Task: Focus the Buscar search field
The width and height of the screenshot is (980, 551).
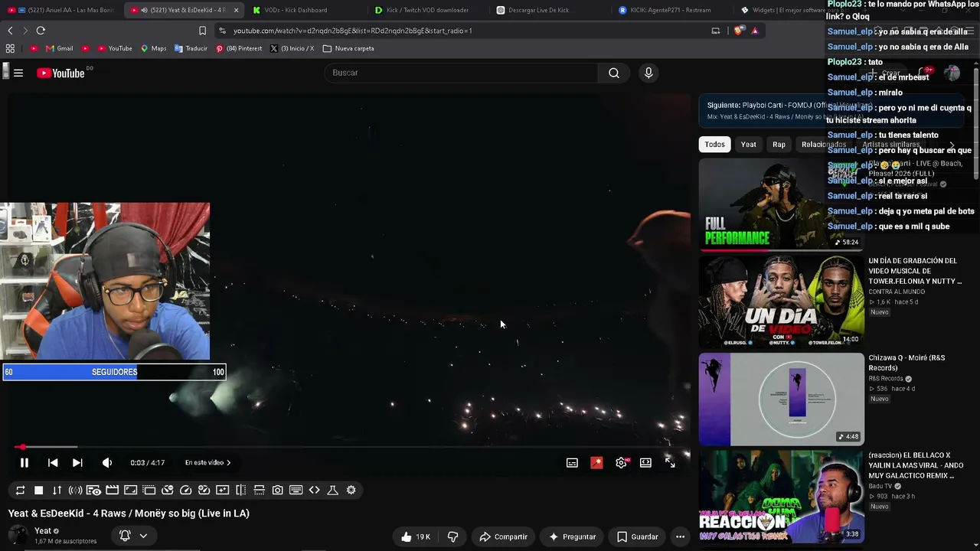Action: pos(462,73)
